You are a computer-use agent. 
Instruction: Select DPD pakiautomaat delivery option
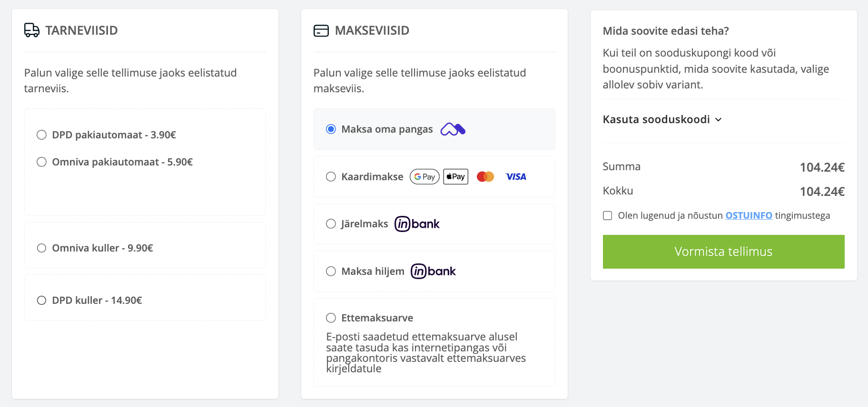click(x=42, y=135)
